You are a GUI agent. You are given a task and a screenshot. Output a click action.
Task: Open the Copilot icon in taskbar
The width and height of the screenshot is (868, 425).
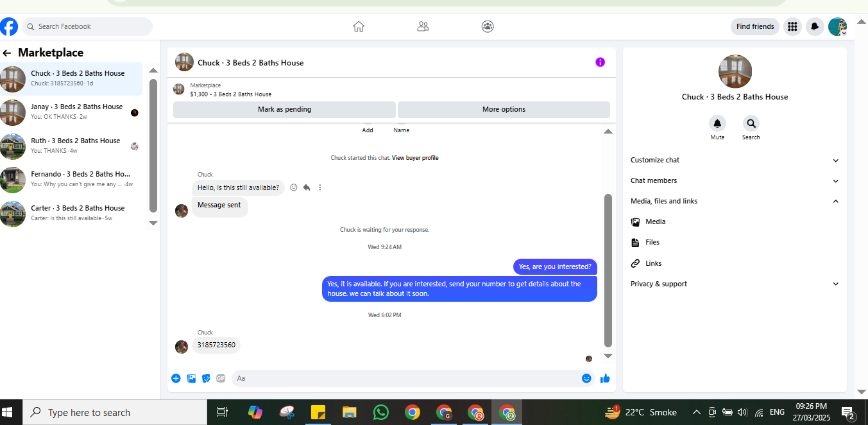[x=255, y=412]
